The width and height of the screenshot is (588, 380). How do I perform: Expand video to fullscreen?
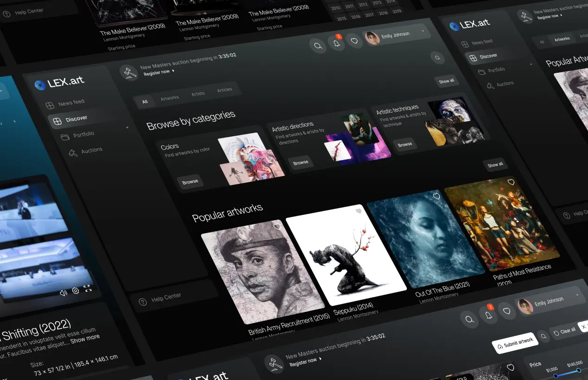pyautogui.click(x=88, y=289)
